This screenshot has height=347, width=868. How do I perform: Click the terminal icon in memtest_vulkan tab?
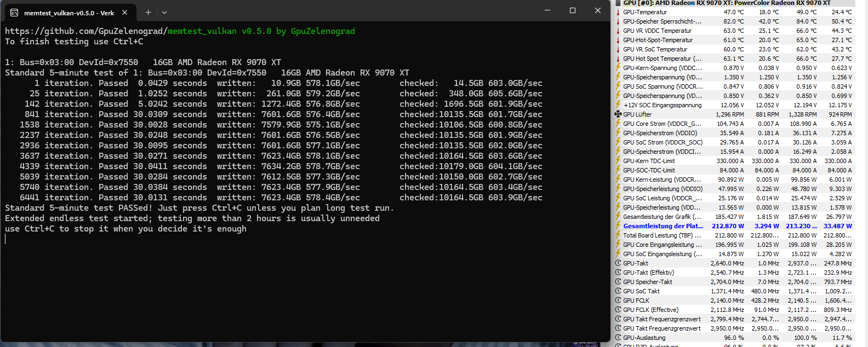click(14, 13)
